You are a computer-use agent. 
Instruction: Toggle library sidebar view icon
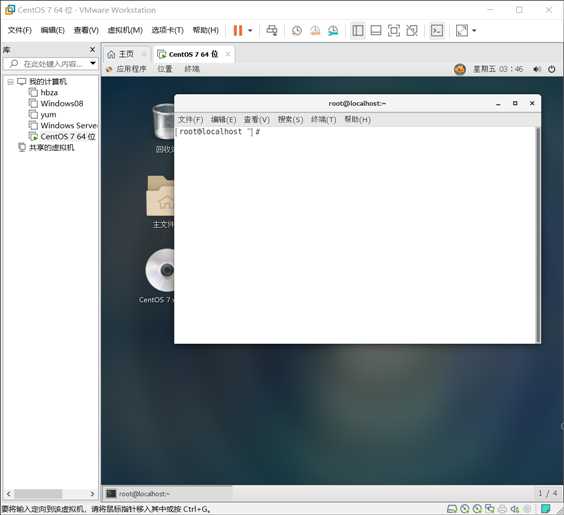click(x=358, y=31)
